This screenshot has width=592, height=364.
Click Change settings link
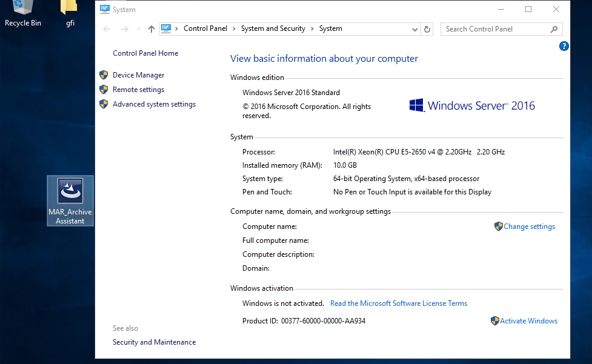coord(529,227)
